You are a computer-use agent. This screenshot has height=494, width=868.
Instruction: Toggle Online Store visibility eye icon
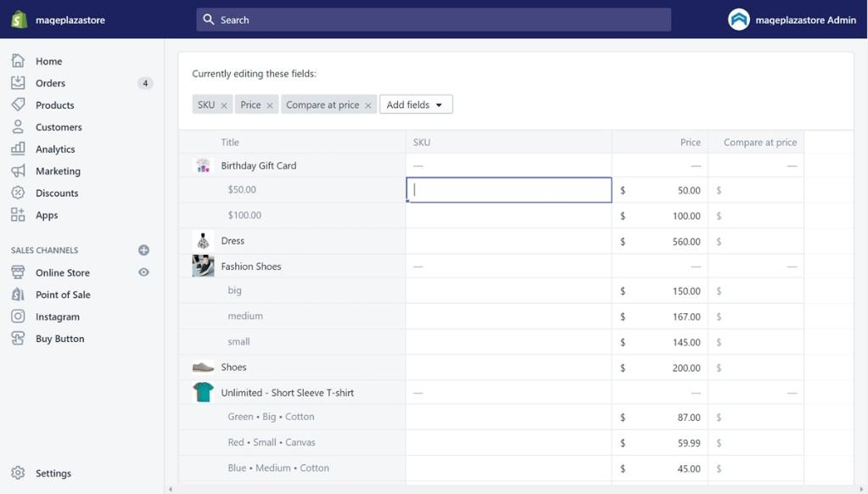[143, 272]
